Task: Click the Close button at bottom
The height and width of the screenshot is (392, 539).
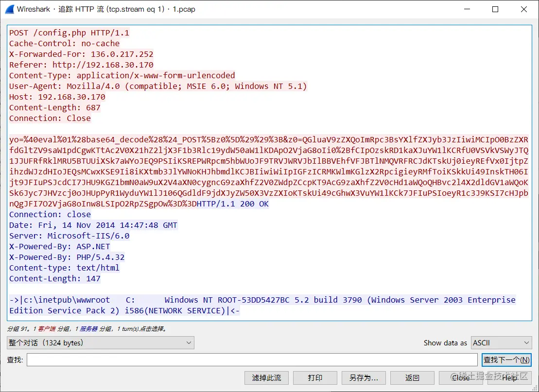Action: [x=461, y=378]
